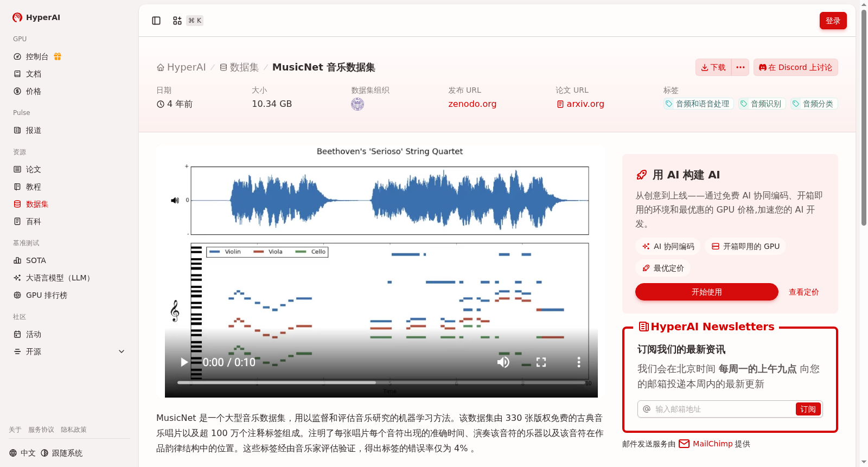Click the 最优定价 chip

point(663,268)
